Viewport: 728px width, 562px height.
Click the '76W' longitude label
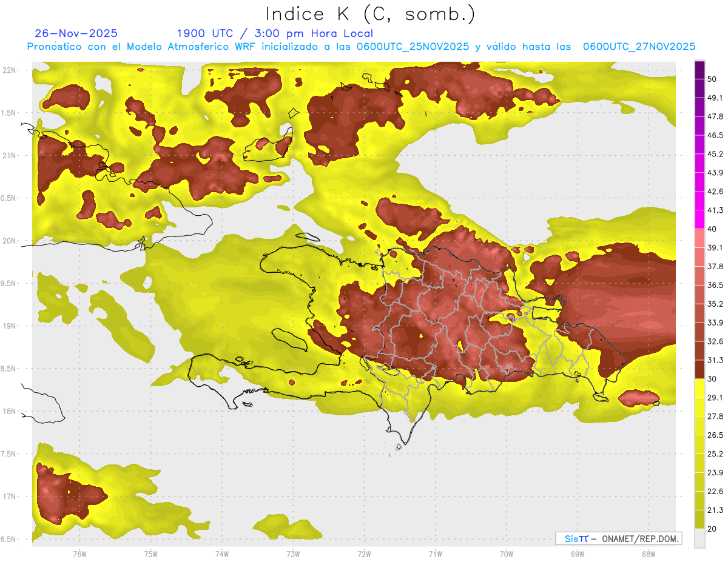(79, 554)
